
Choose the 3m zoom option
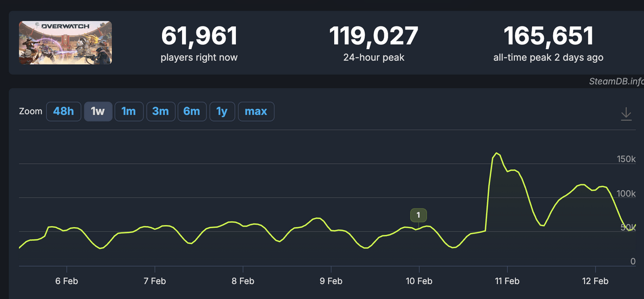coord(160,111)
